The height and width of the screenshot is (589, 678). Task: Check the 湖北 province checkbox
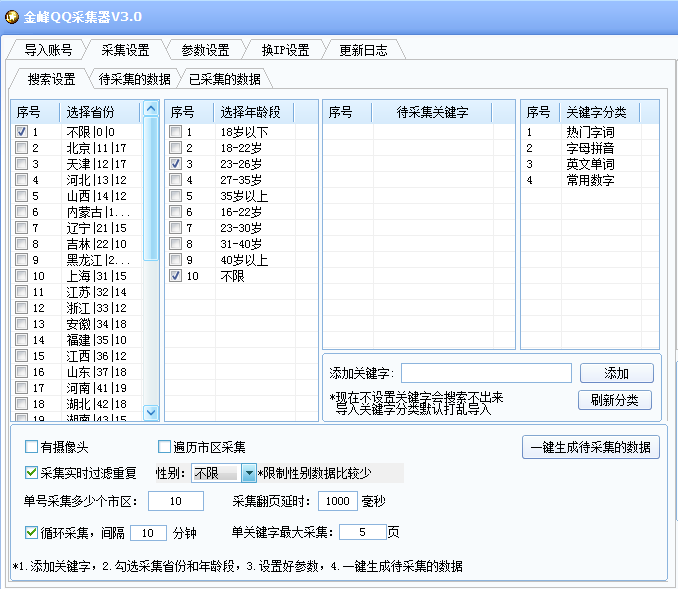coord(21,403)
